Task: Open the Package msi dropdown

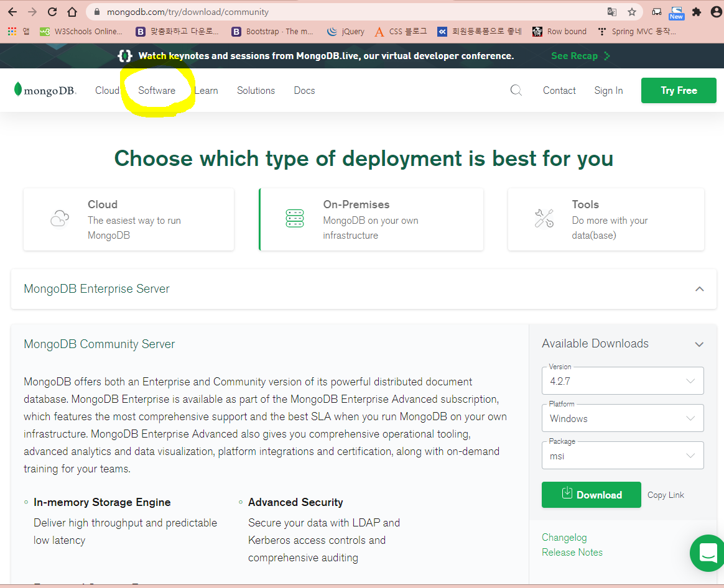Action: (623, 456)
